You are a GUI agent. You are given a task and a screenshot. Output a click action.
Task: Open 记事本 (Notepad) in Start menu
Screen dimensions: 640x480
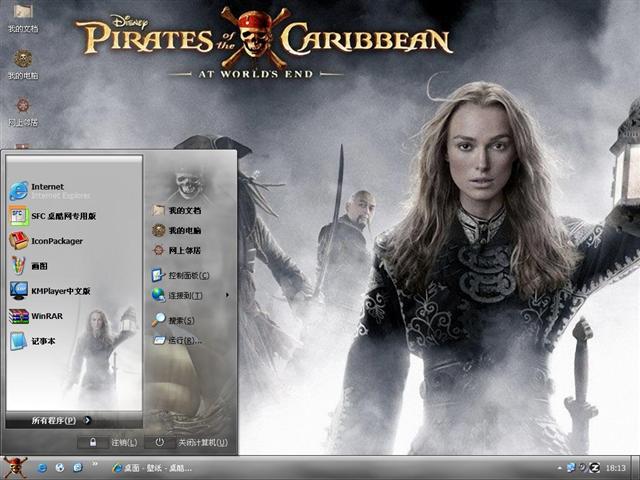click(42, 341)
